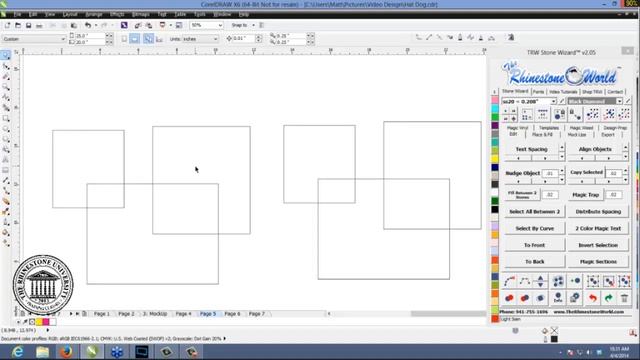The image size is (640, 360).
Task: Click the Invert Selection button
Action: (598, 245)
